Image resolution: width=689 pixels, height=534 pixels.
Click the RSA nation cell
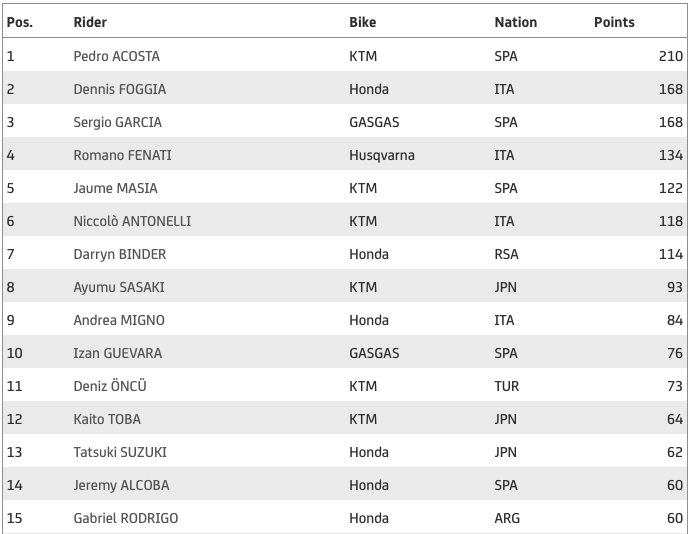pyautogui.click(x=506, y=254)
